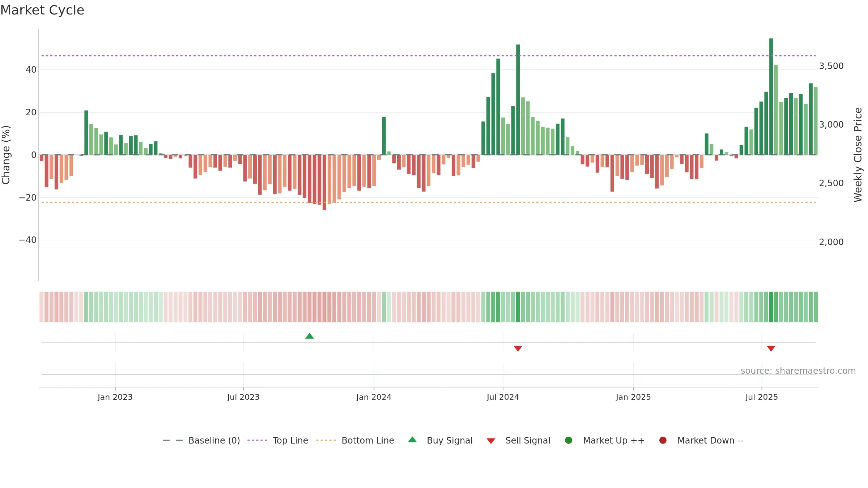This screenshot has width=868, height=488.
Task: Click the tall green bar crossing top line Jul 2024
Action: coord(518,100)
